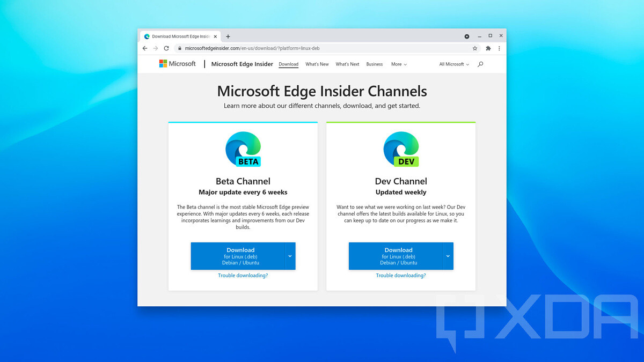Expand the More navigation dropdown
The width and height of the screenshot is (644, 362).
tap(398, 64)
